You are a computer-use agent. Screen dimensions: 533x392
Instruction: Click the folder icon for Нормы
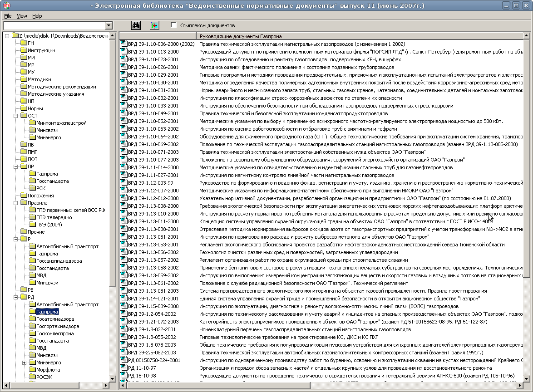[24, 108]
